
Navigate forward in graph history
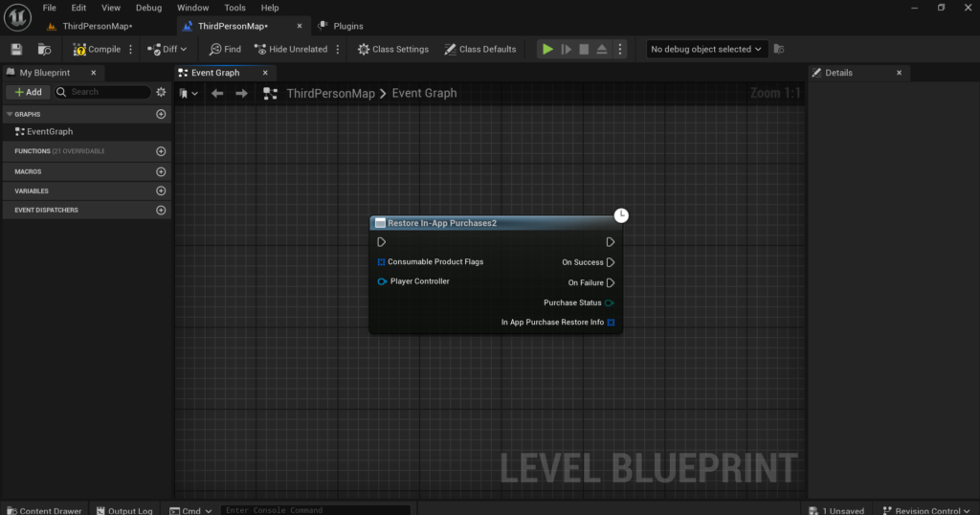[241, 93]
